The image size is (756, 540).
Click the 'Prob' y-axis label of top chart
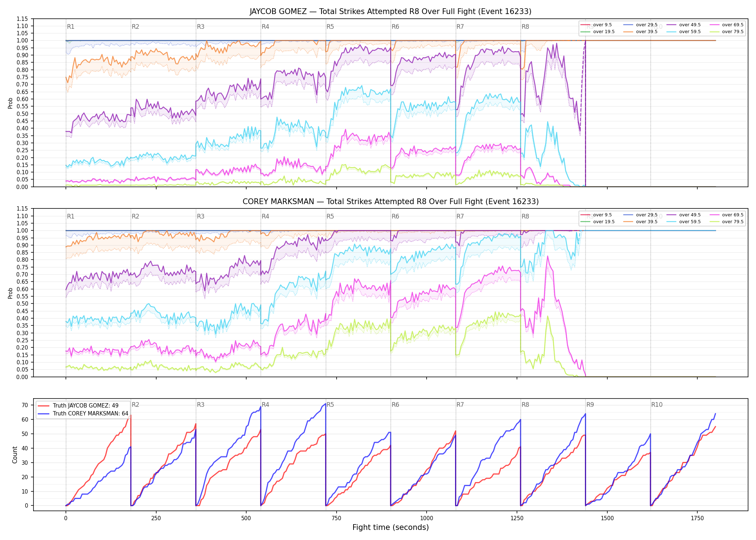(x=10, y=103)
